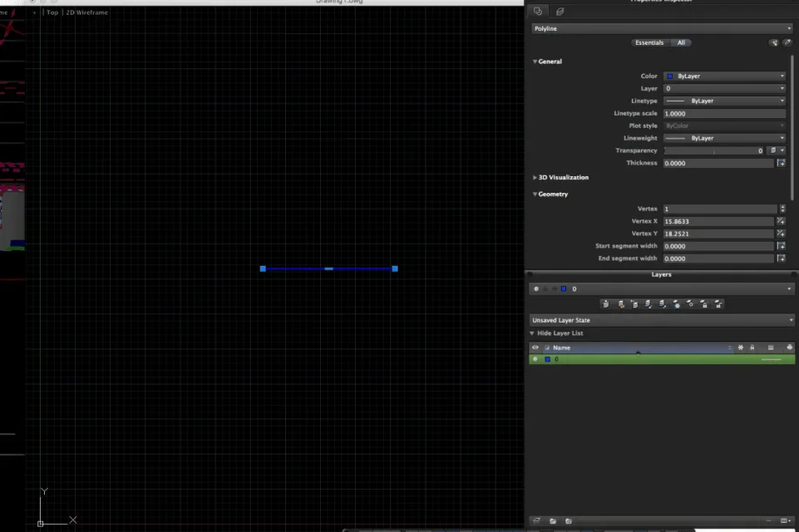Click the Linetype scale input field
Image resolution: width=799 pixels, height=532 pixels.
click(x=724, y=113)
